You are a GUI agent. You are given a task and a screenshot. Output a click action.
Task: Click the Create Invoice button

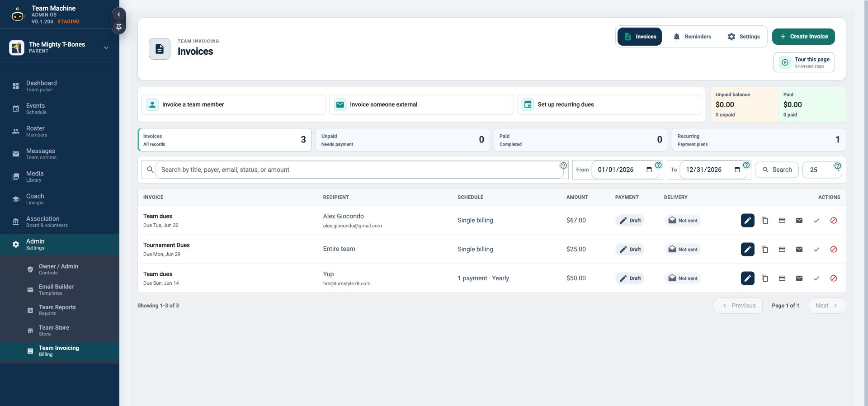click(x=803, y=37)
